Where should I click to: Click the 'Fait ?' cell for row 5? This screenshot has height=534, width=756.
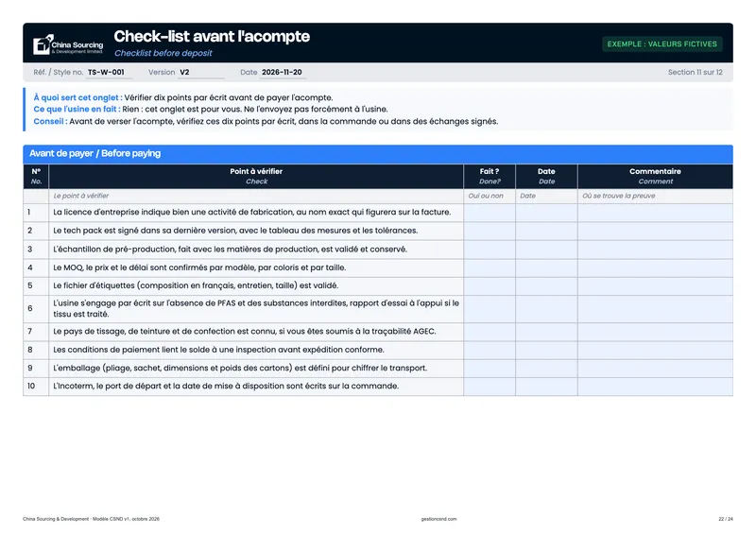(x=490, y=286)
